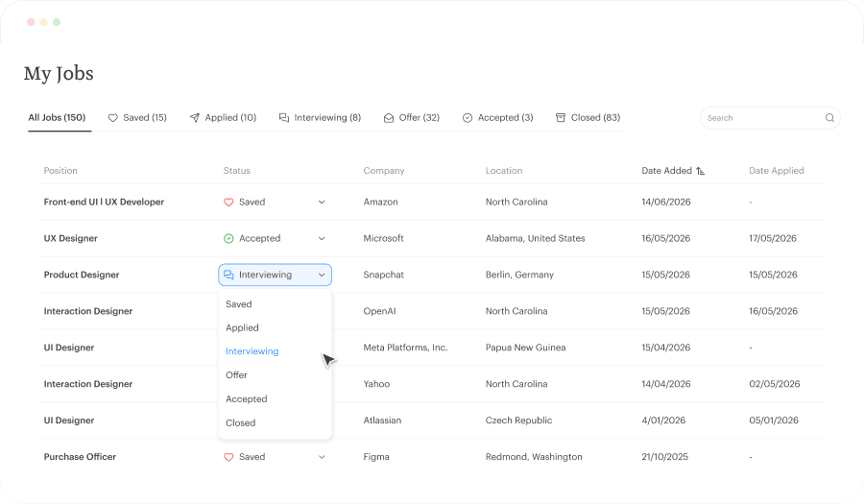Image resolution: width=864 pixels, height=504 pixels.
Task: Click the 02/05/2026 date applied cell
Action: pyautogui.click(x=774, y=384)
